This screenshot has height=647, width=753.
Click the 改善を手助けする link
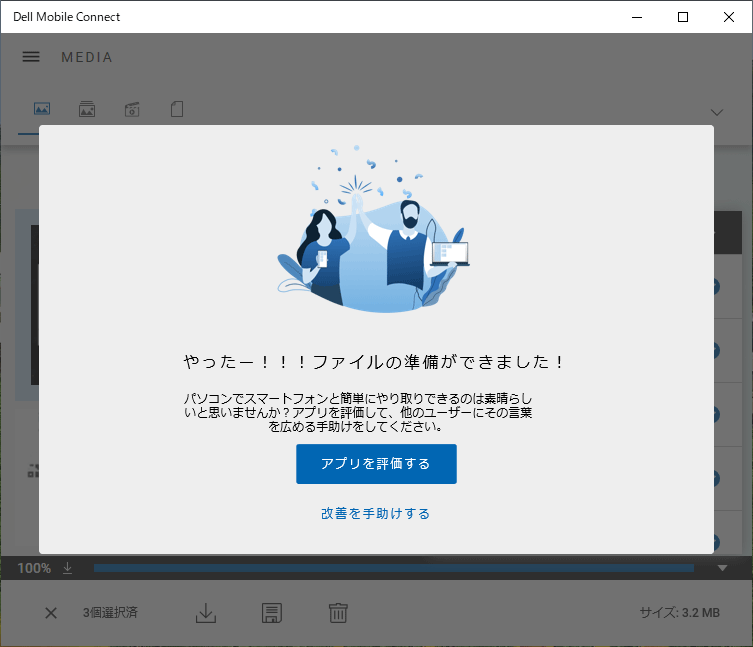pyautogui.click(x=376, y=513)
